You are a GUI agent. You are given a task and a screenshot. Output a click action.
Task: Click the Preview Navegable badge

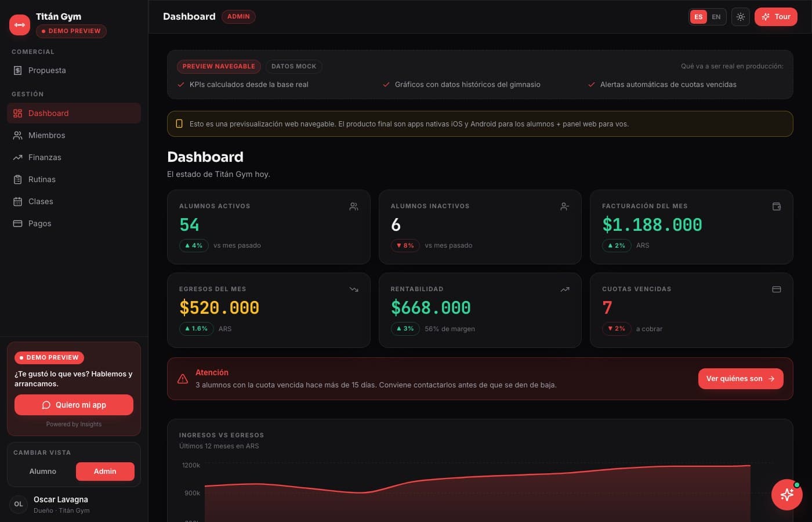(219, 67)
